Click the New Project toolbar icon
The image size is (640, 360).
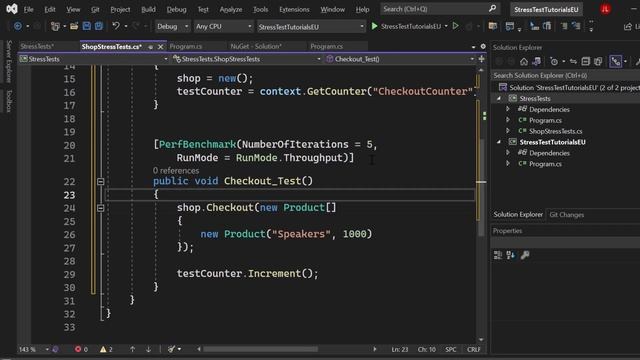[x=55, y=27]
